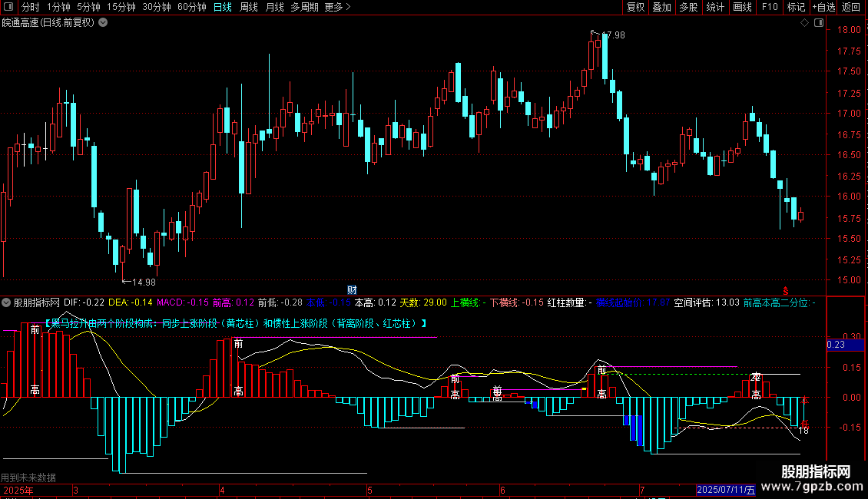
Task: Click the 返回 back button
Action: pyautogui.click(x=851, y=7)
